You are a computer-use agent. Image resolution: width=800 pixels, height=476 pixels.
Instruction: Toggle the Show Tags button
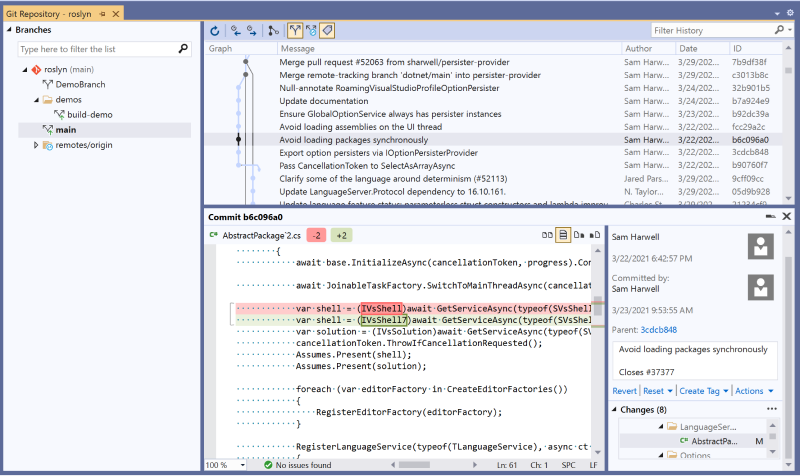point(327,30)
